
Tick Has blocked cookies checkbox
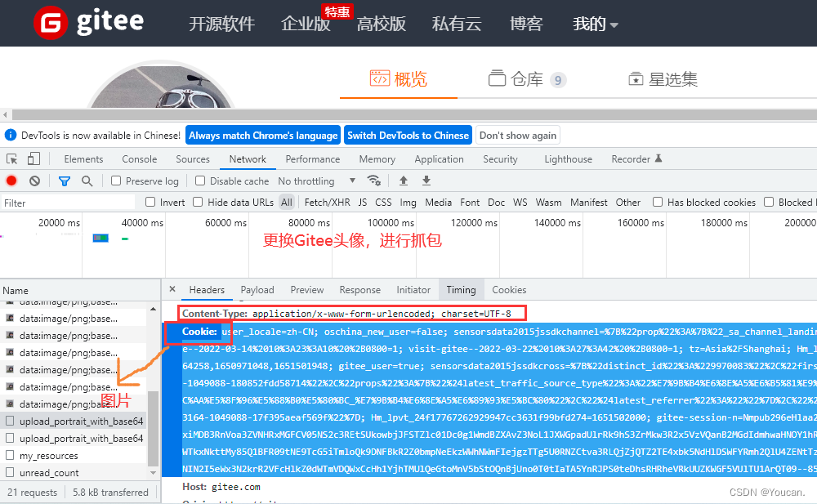[658, 202]
